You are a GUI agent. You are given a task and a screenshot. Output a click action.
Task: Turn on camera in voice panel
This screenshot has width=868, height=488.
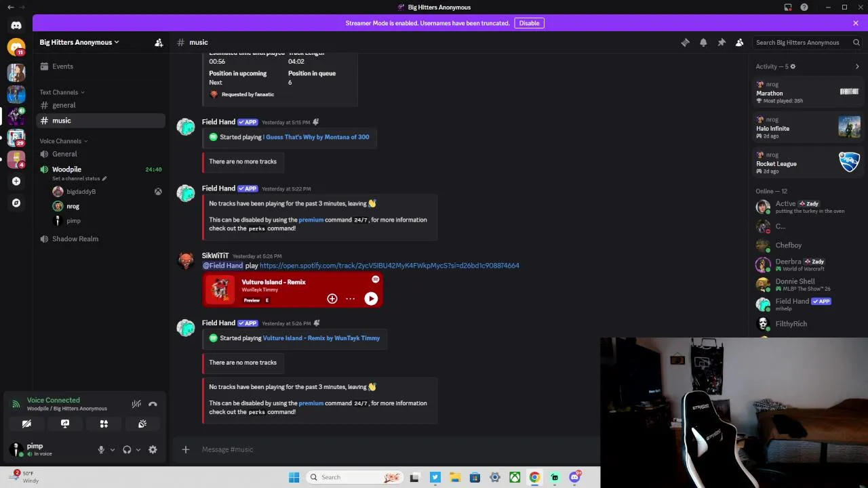26,424
